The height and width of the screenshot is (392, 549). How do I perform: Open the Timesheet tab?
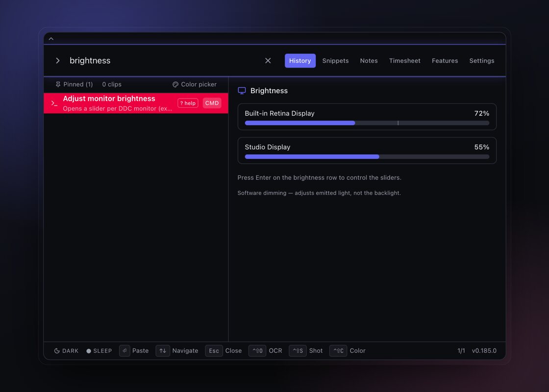405,61
